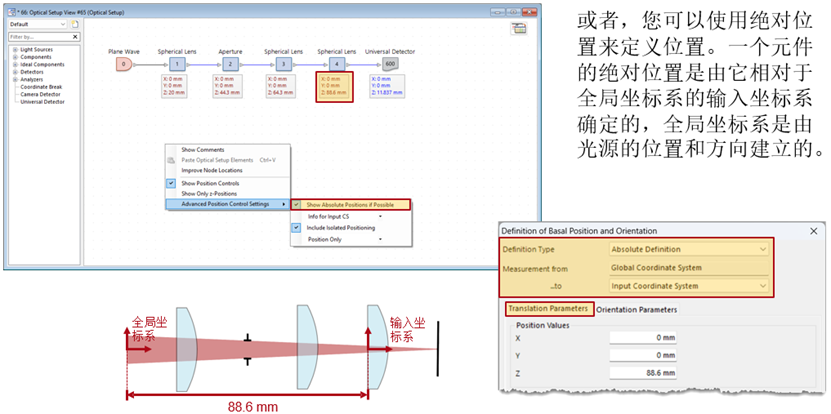Click the Plane Wave source node 0
Viewport: 831px width, 414px height.
123,65
